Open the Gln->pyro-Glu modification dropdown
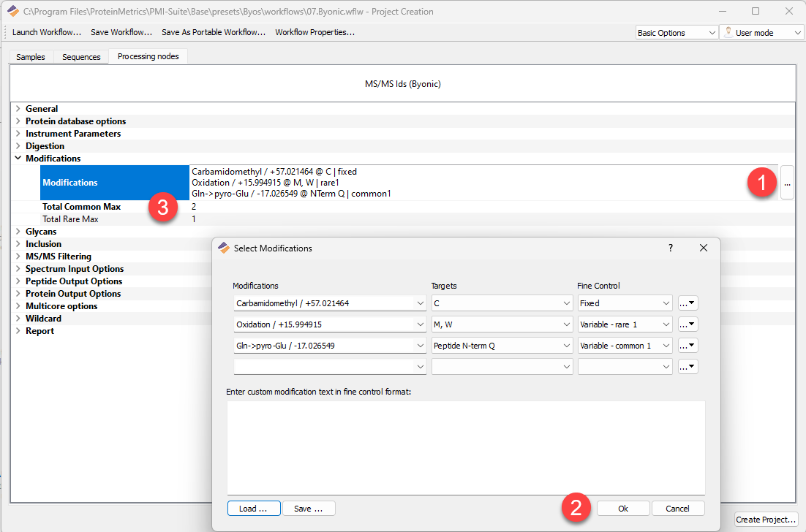Image resolution: width=806 pixels, height=532 pixels. click(329, 346)
